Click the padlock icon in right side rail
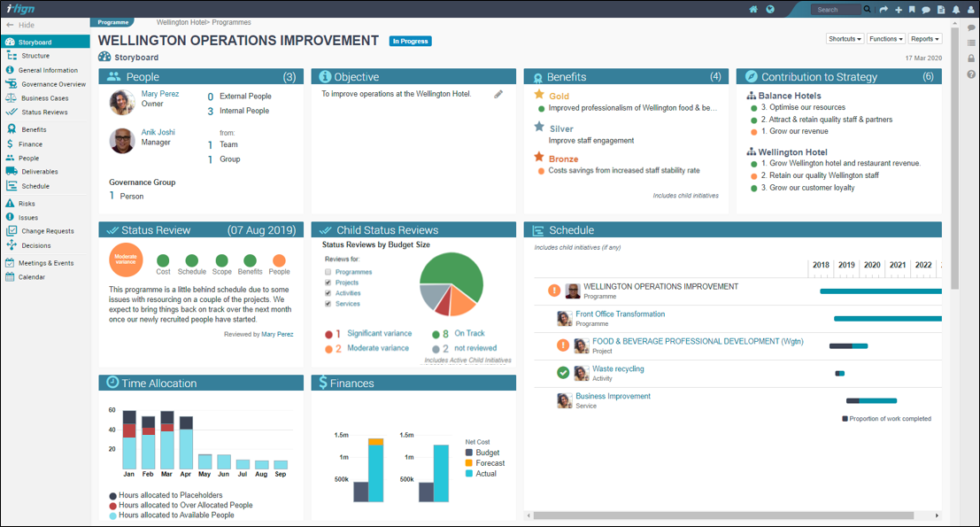Image resolution: width=980 pixels, height=527 pixels. pos(971,58)
